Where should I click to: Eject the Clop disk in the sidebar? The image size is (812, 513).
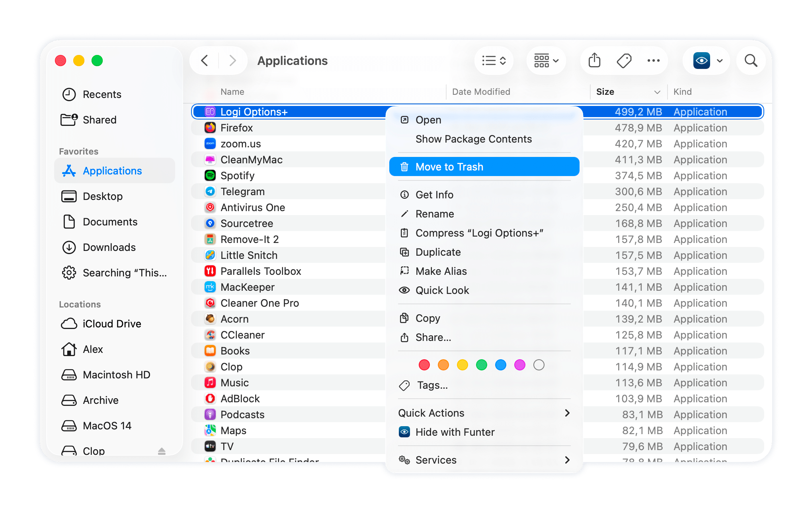pyautogui.click(x=161, y=450)
